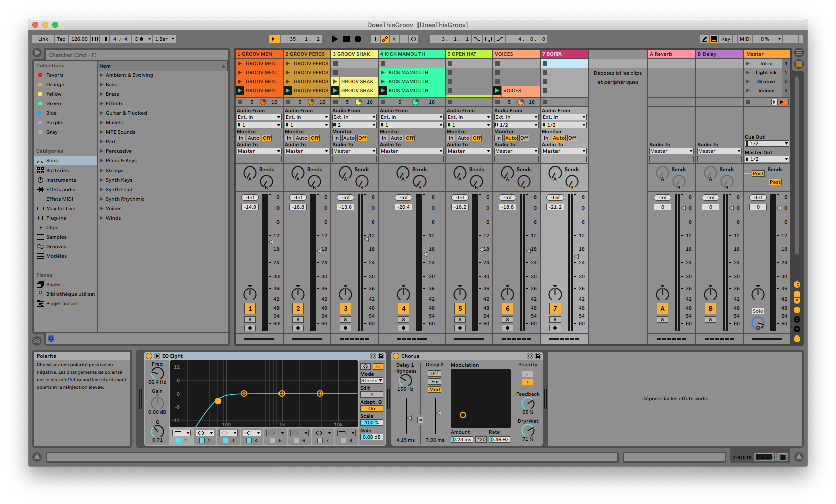Toggle track 1 activator button
This screenshot has width=836, height=504.
point(250,308)
